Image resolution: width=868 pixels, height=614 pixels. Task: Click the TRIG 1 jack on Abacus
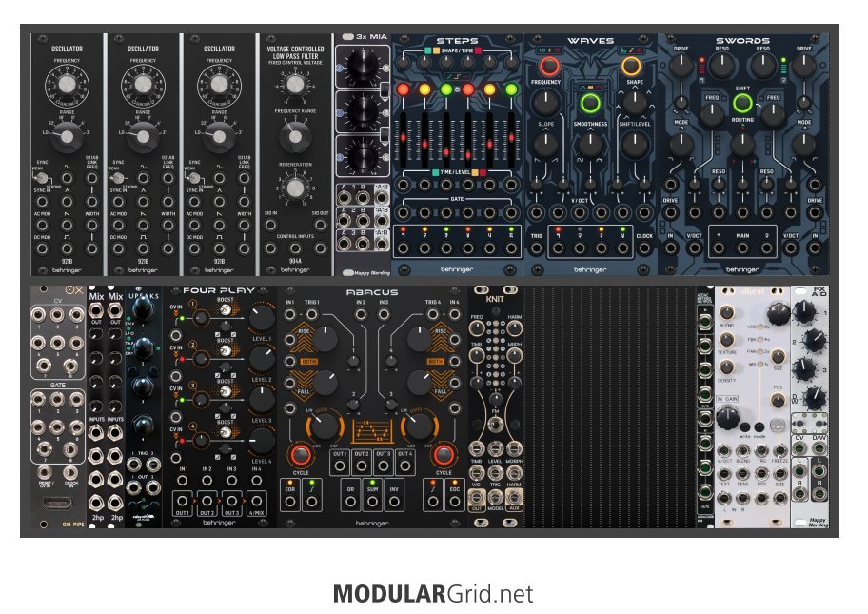pyautogui.click(x=311, y=315)
